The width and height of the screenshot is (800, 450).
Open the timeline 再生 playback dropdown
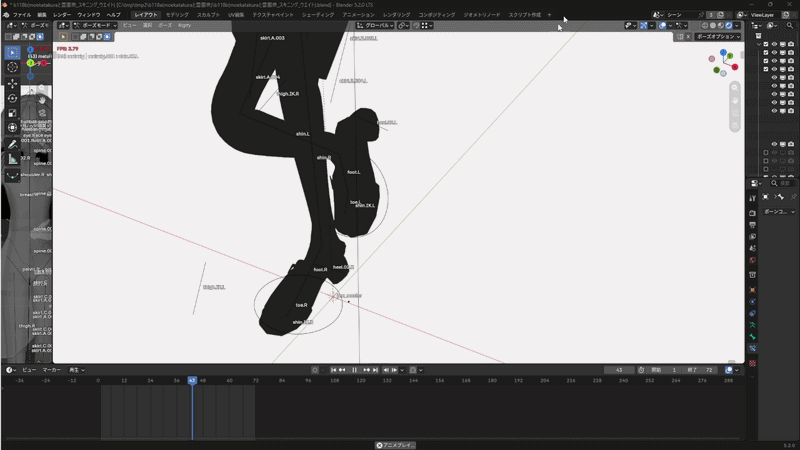(77, 370)
